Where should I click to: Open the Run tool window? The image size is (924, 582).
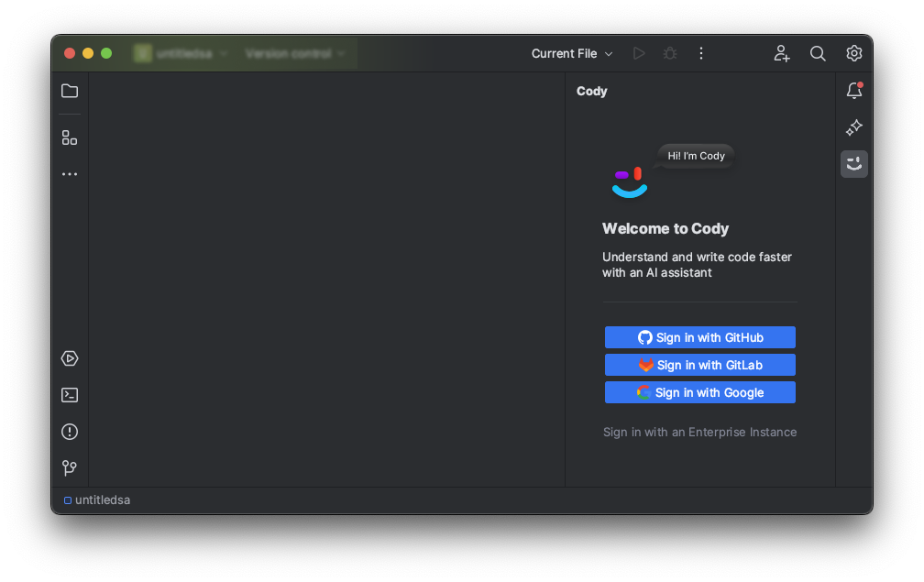pos(69,358)
